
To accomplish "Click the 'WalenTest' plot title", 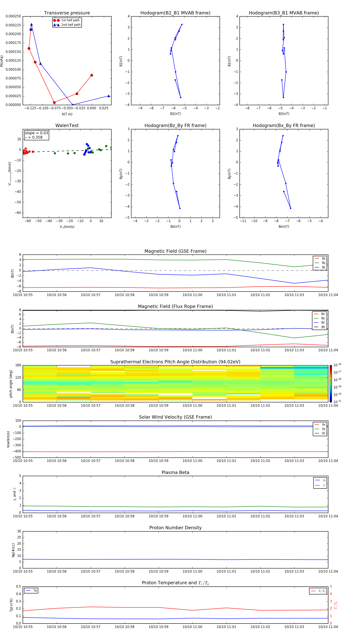I will pos(67,125).
